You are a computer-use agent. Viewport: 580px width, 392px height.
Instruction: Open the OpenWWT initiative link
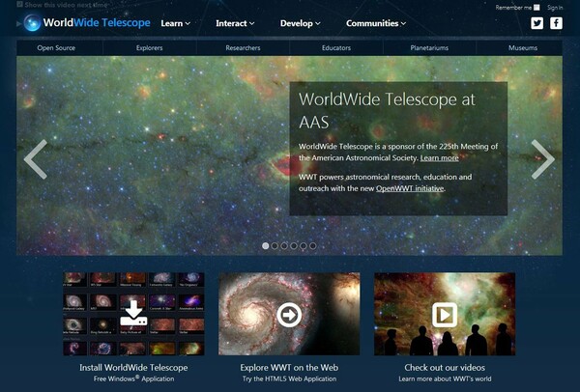(x=410, y=188)
